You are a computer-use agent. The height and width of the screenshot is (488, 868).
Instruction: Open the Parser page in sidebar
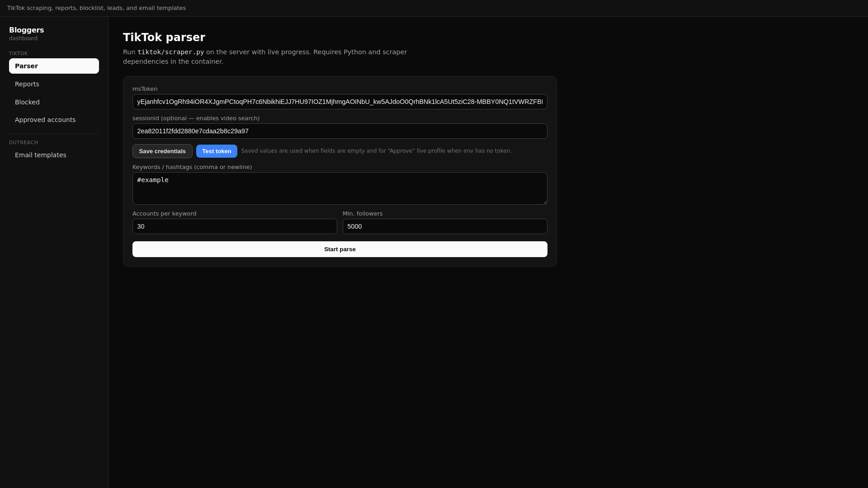[x=54, y=66]
